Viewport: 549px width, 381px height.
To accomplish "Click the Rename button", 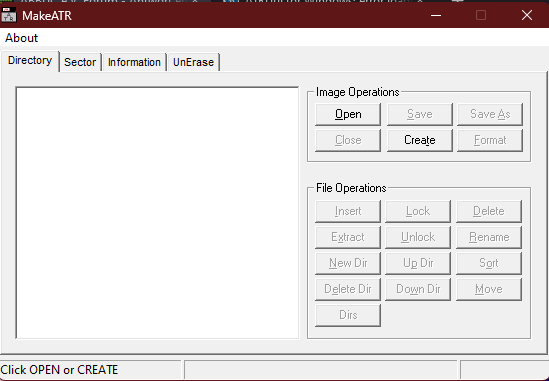I will point(489,237).
